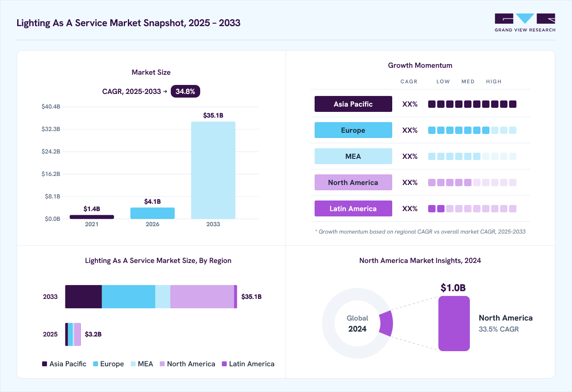
Task: Click the Asia Pacific momentum indicator squares
Action: (x=472, y=104)
